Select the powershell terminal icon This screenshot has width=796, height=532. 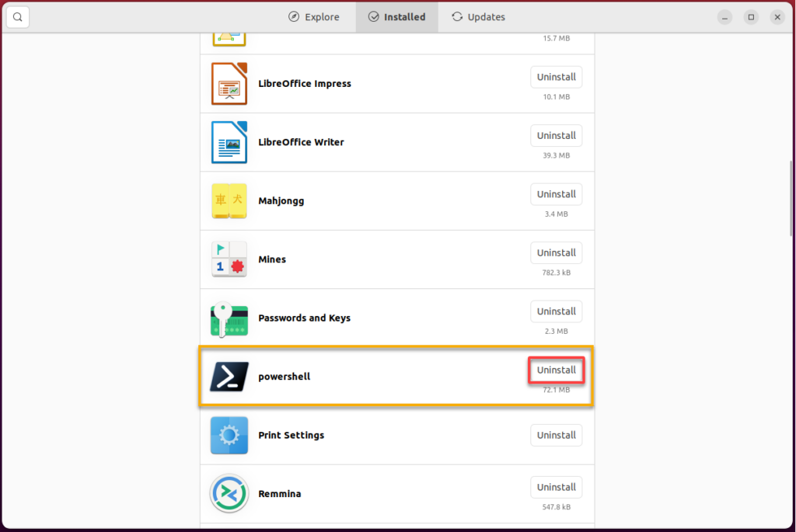(x=229, y=377)
